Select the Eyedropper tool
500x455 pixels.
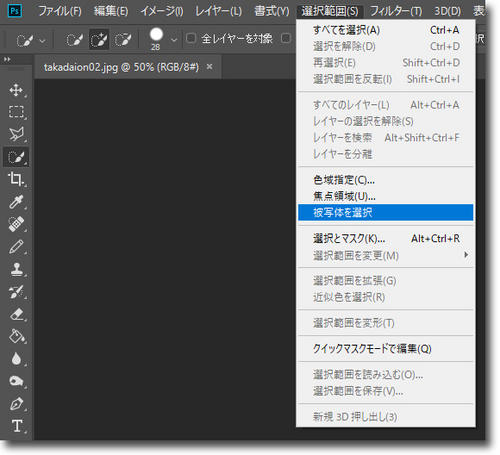point(16,201)
